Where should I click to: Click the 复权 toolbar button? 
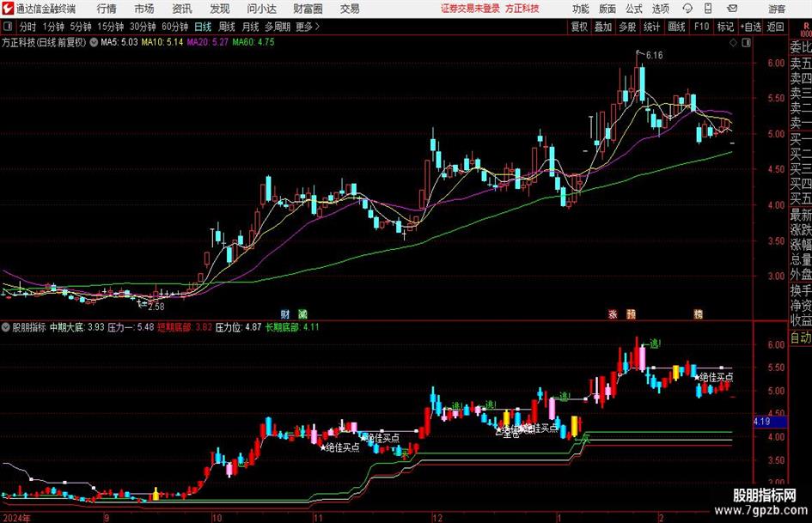pyautogui.click(x=579, y=27)
